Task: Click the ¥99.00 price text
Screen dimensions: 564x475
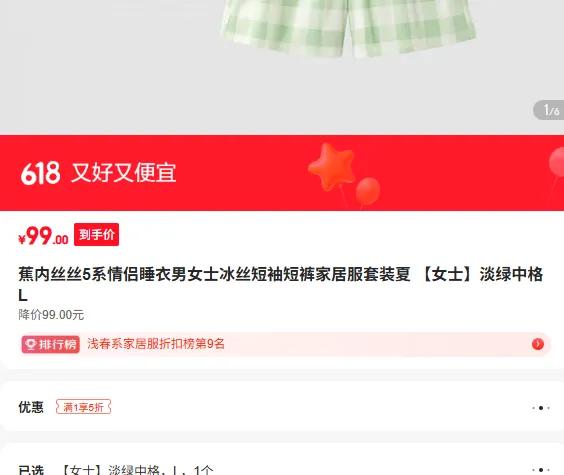Action: pos(43,236)
